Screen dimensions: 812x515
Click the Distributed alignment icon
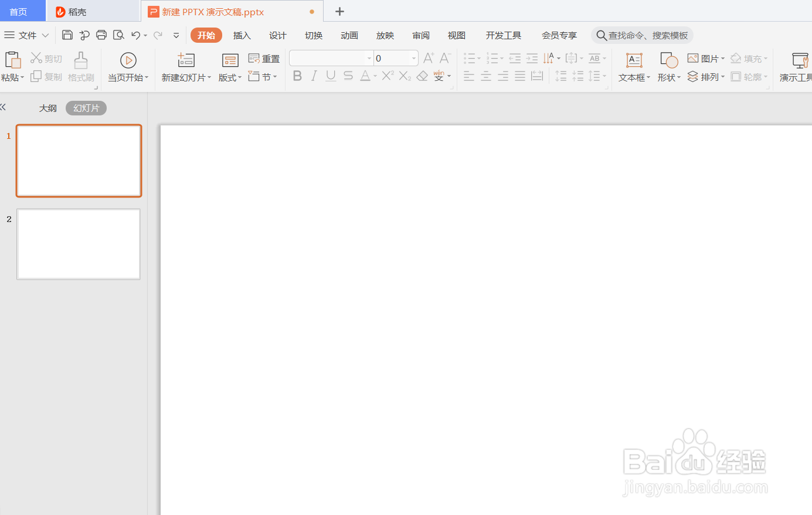coord(537,76)
